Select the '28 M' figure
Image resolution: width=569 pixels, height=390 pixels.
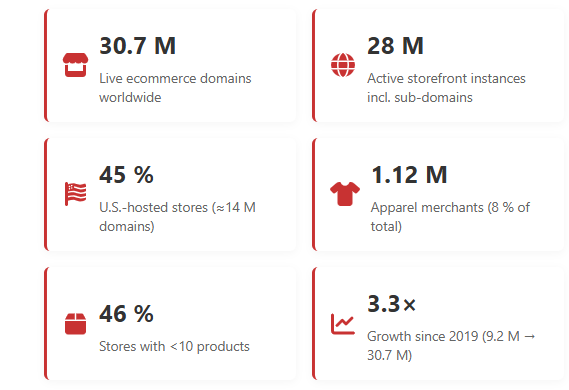click(395, 46)
